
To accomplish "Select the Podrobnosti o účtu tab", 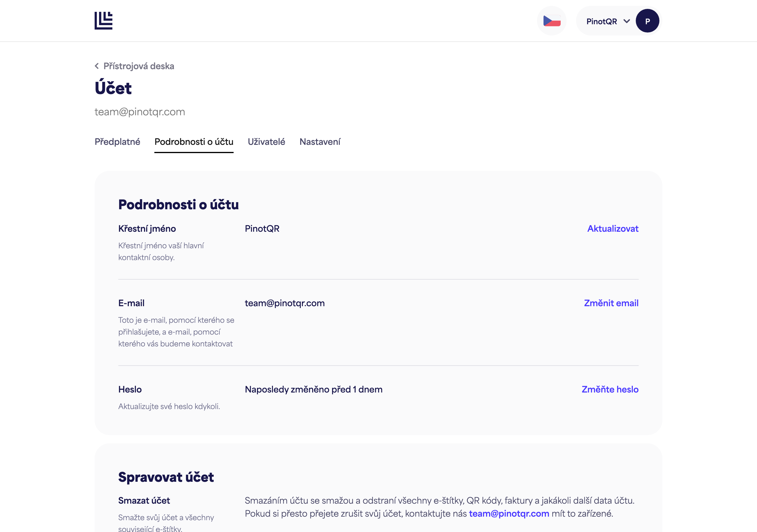I will pyautogui.click(x=194, y=142).
